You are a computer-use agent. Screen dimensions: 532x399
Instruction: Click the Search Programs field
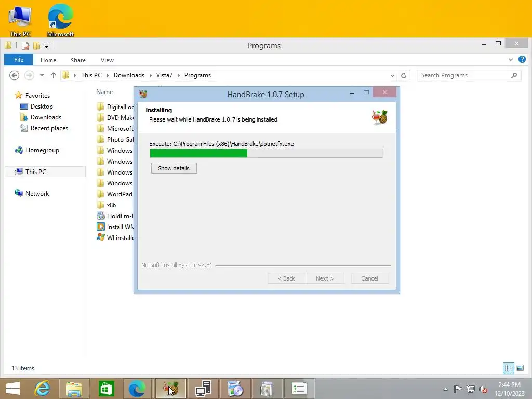[464, 75]
